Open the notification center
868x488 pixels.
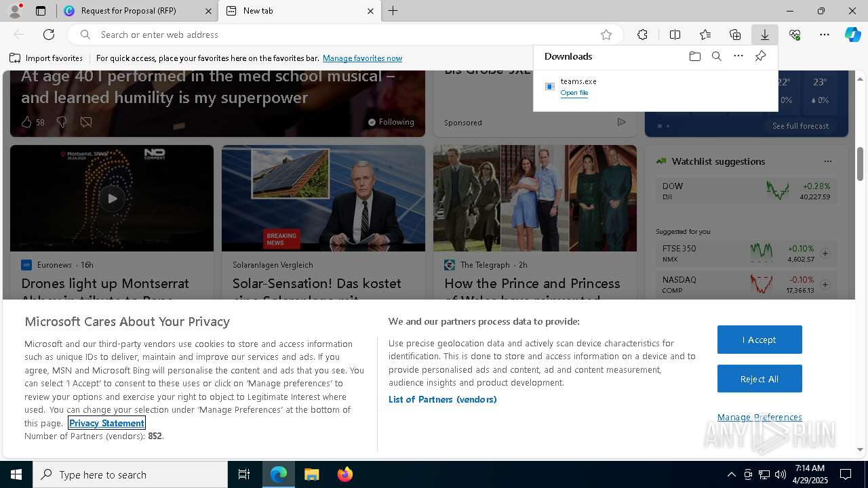846,474
